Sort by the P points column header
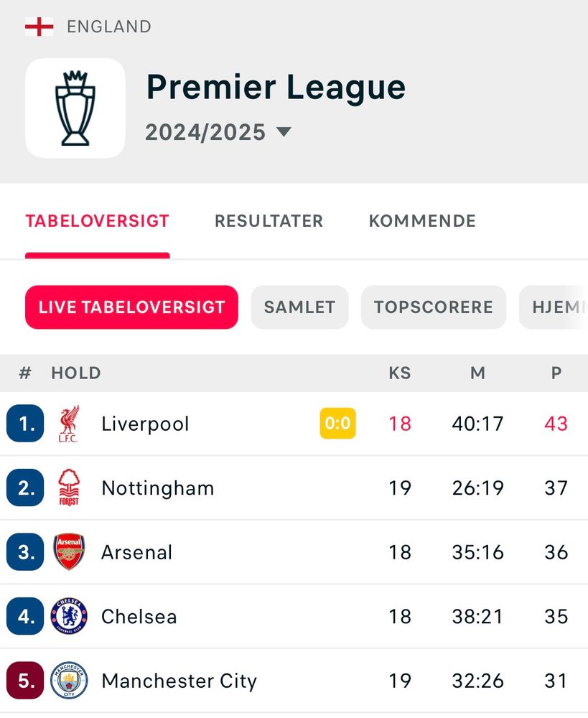588x718 pixels. [x=556, y=373]
